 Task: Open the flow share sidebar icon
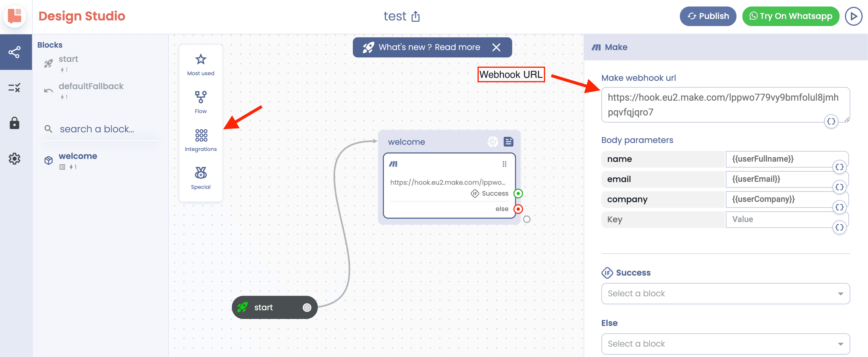point(15,52)
